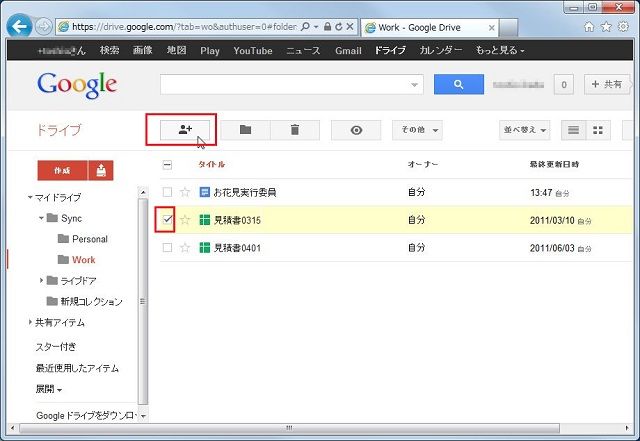Open 検索 in the black navigation bar
Image resolution: width=640 pixels, height=441 pixels.
[109, 50]
